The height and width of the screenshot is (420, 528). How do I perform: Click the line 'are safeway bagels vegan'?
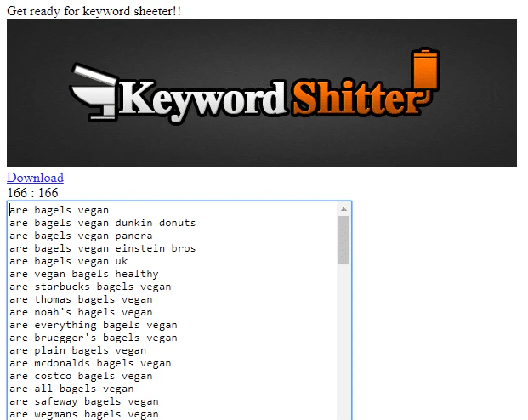(84, 402)
